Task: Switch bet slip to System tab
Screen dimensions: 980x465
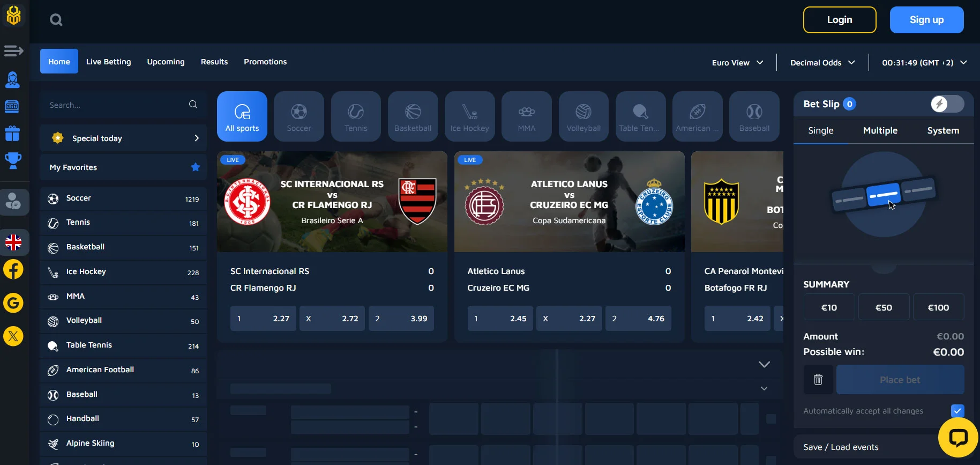Action: click(x=943, y=131)
